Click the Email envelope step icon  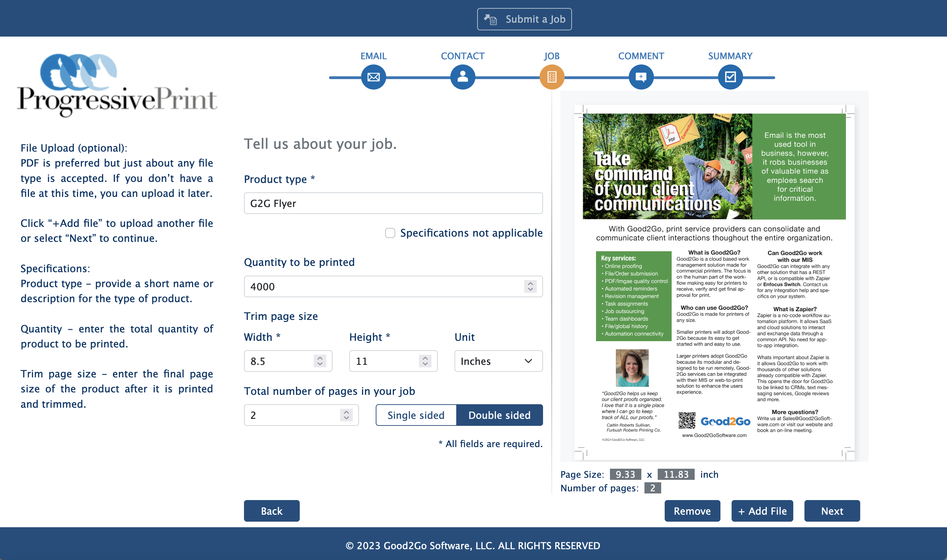373,77
